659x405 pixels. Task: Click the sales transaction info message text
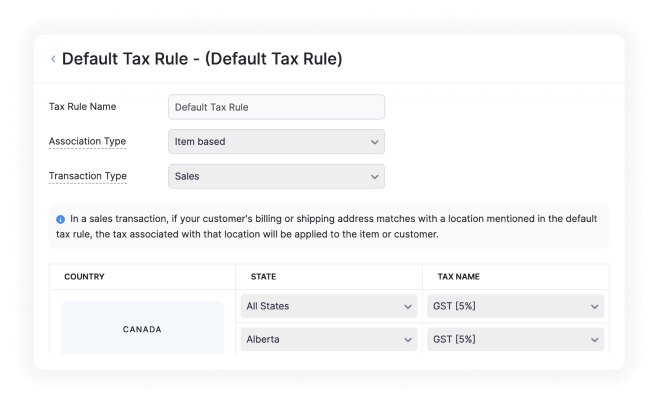pyautogui.click(x=330, y=226)
